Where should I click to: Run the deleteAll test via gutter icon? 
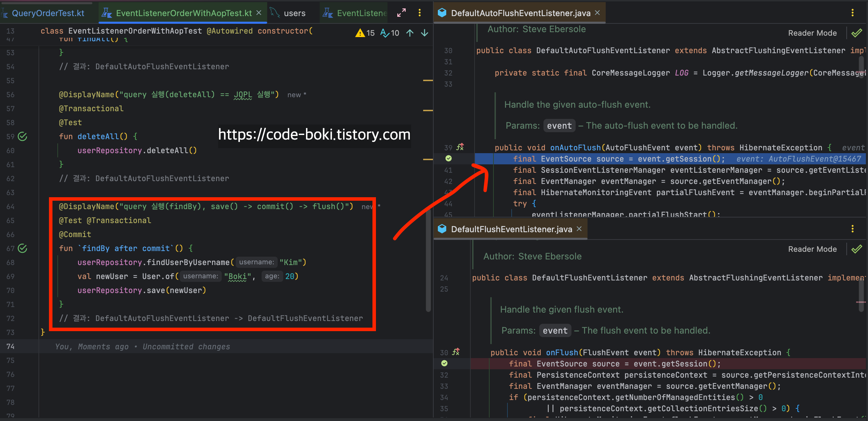point(22,136)
